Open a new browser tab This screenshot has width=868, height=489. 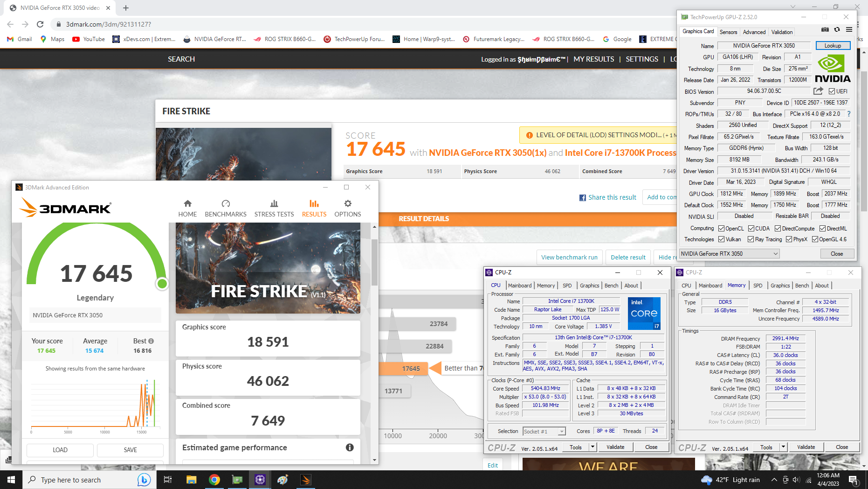[126, 8]
